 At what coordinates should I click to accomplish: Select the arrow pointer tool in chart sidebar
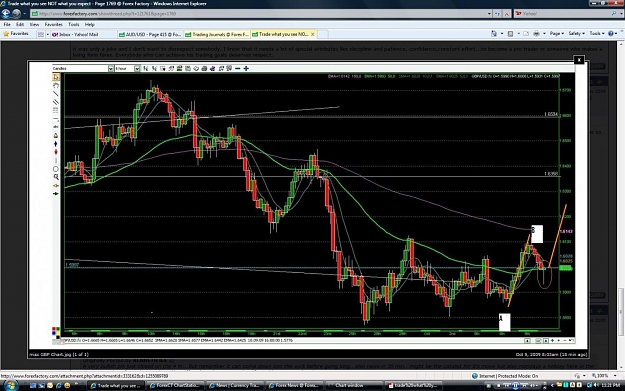(x=56, y=77)
